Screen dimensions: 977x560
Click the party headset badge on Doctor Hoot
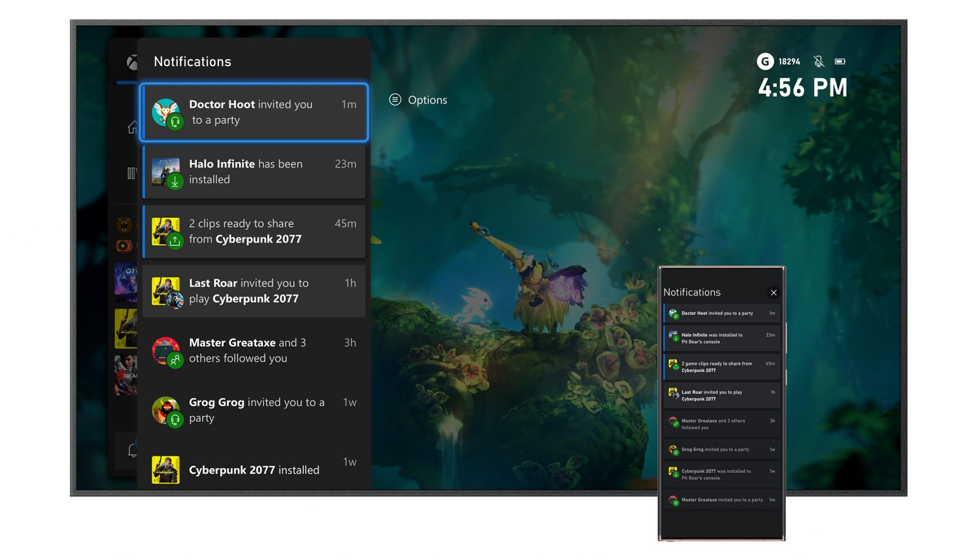(175, 122)
